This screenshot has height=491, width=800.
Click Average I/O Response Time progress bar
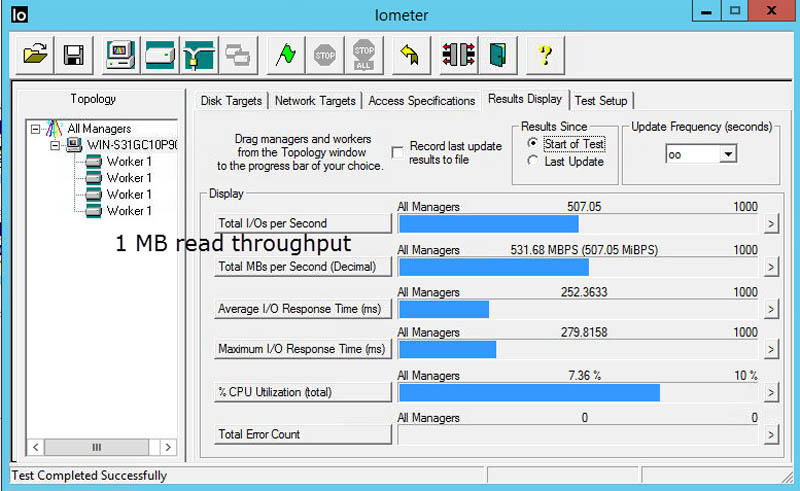point(578,309)
